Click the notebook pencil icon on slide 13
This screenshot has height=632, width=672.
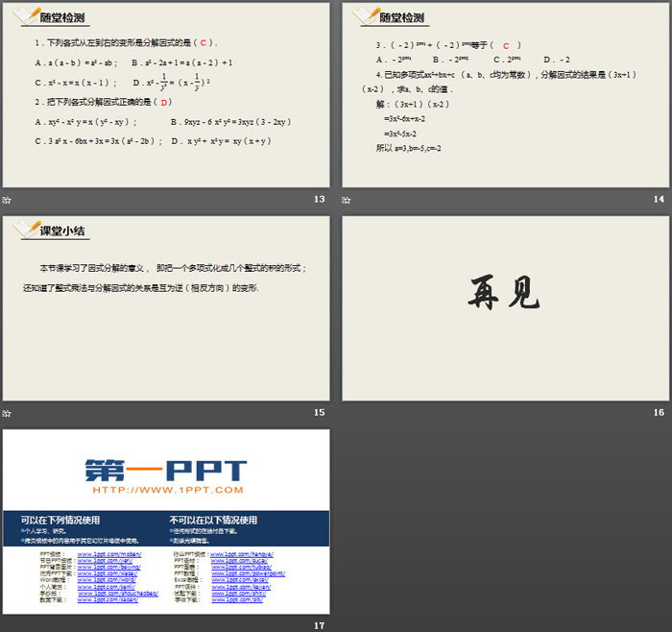tap(23, 16)
